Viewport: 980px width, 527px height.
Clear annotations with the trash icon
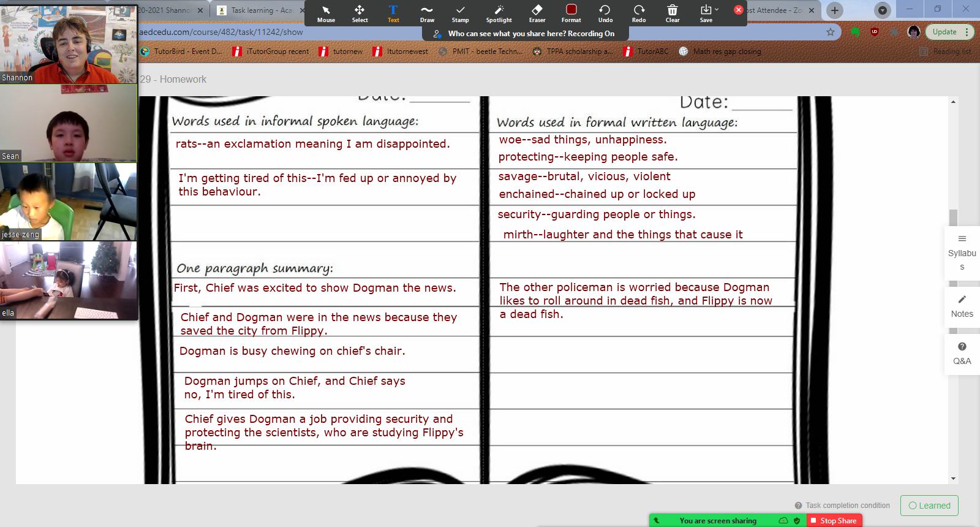tap(673, 13)
